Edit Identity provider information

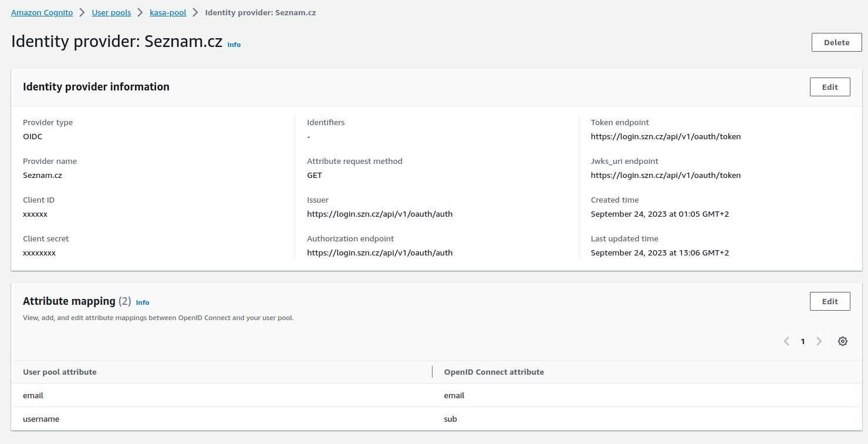click(830, 87)
